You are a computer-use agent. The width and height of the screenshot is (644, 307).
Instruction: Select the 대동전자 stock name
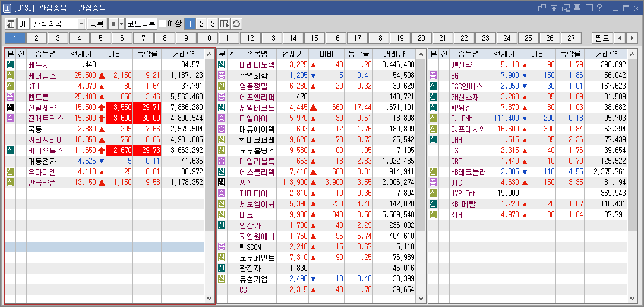pyautogui.click(x=41, y=161)
